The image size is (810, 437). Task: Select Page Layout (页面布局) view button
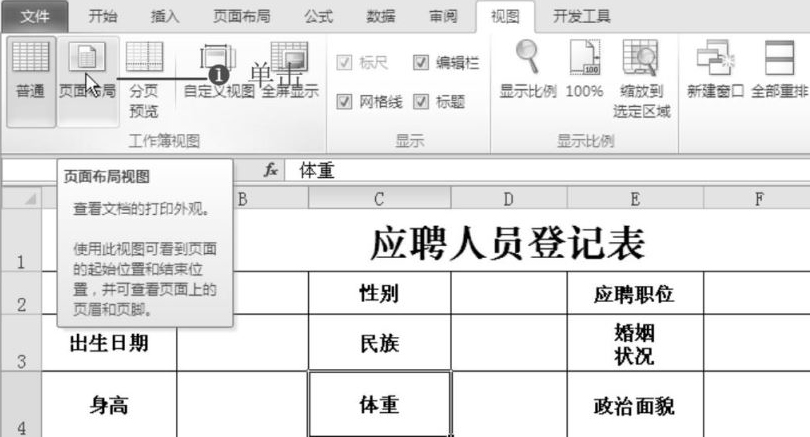click(x=87, y=82)
